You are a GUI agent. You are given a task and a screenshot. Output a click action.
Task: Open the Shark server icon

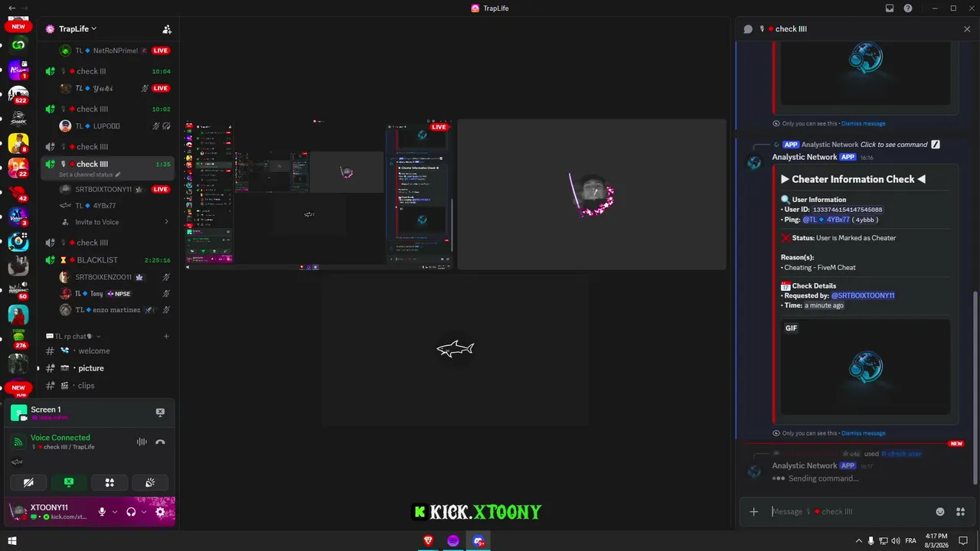click(18, 119)
